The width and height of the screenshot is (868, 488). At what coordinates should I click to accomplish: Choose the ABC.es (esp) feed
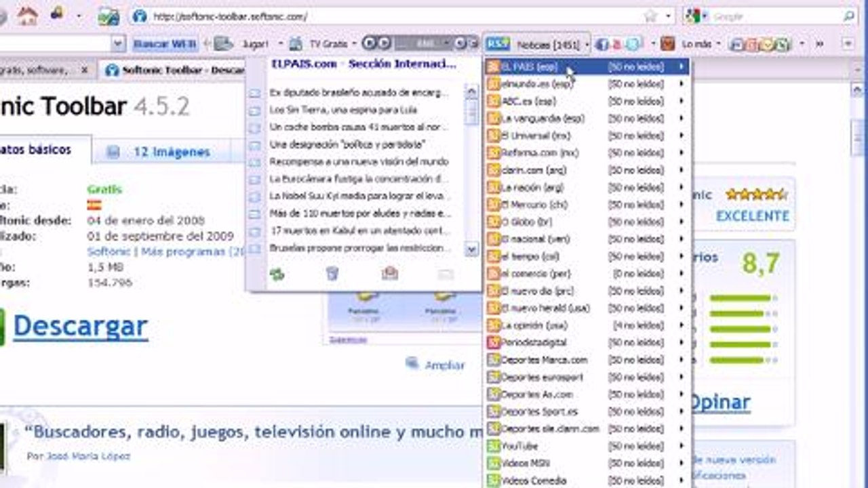(587, 101)
